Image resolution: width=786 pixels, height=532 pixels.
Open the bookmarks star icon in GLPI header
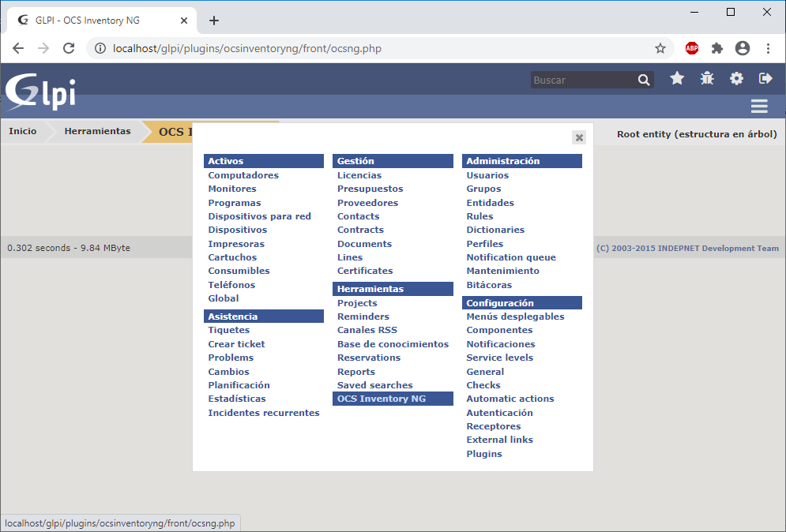[x=677, y=78]
